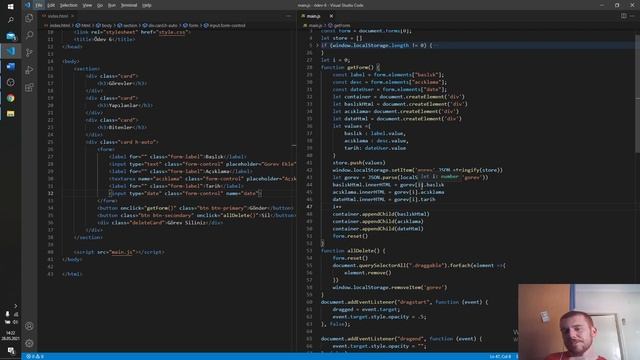Expand the folded if block on line 5
Viewport: 640px width, 360px height.
pyautogui.click(x=317, y=45)
